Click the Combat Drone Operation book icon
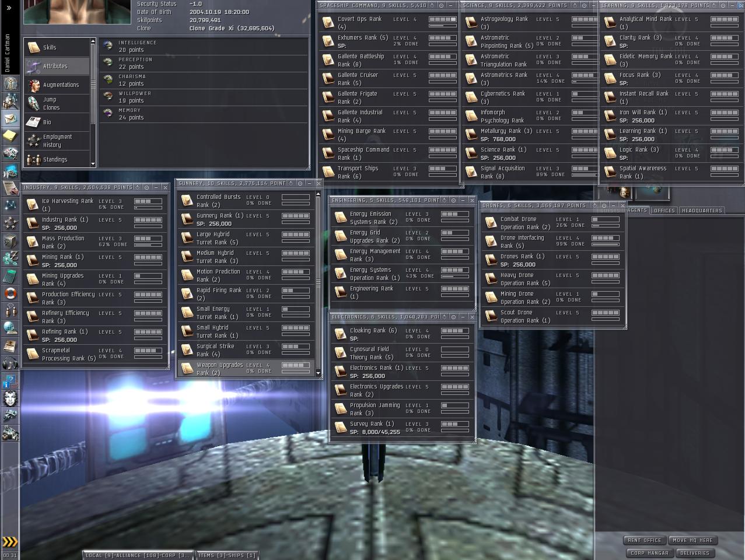Screen dimensions: 745x560 [491, 223]
